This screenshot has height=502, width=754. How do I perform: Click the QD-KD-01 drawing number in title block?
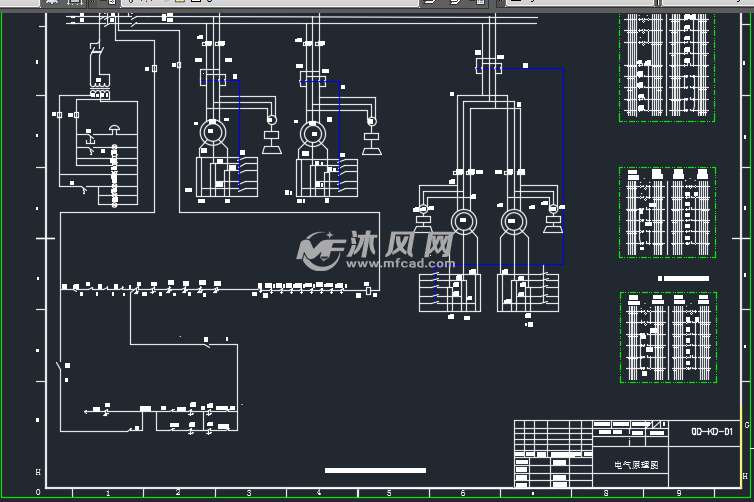[x=712, y=431]
